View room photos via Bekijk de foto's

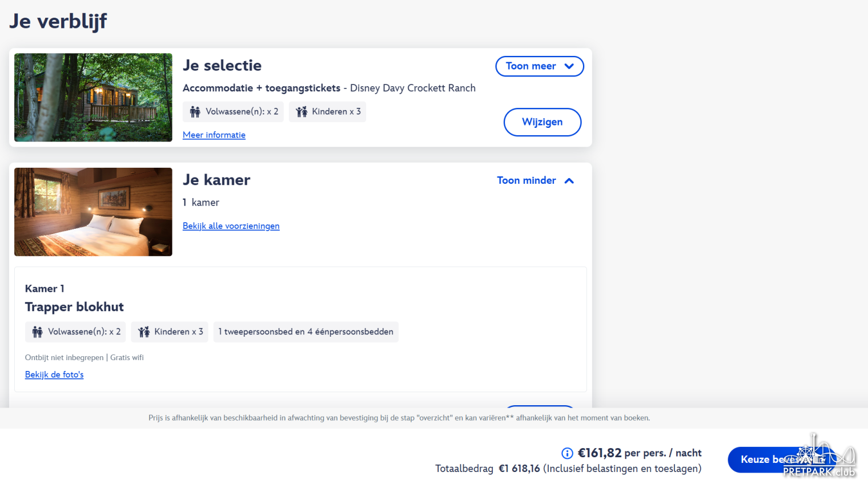(x=54, y=375)
